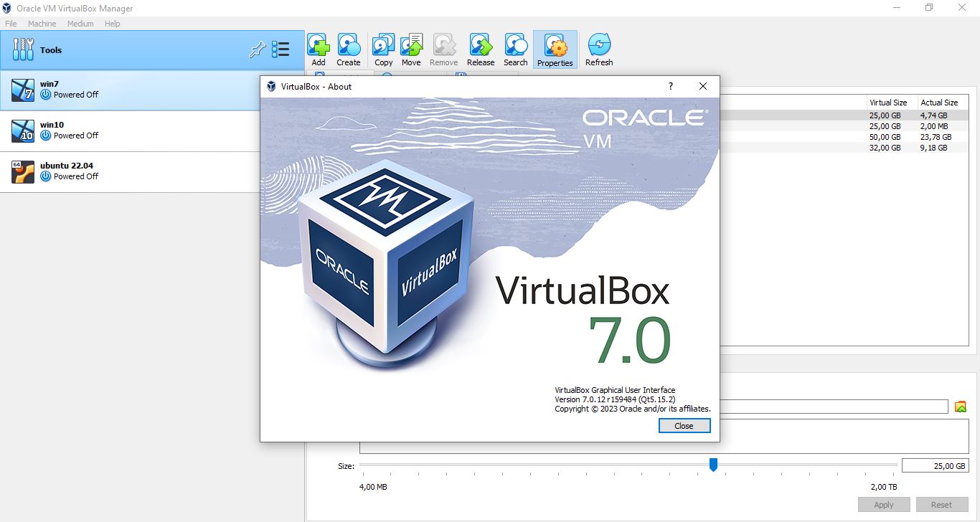Click the Apply button
This screenshot has height=522, width=980.
884,505
